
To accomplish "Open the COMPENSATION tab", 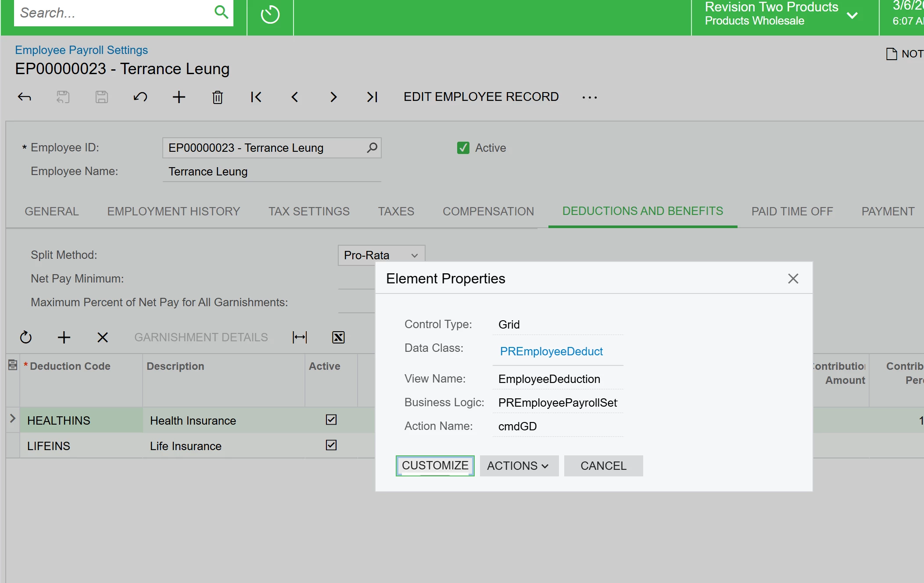I will pos(488,211).
